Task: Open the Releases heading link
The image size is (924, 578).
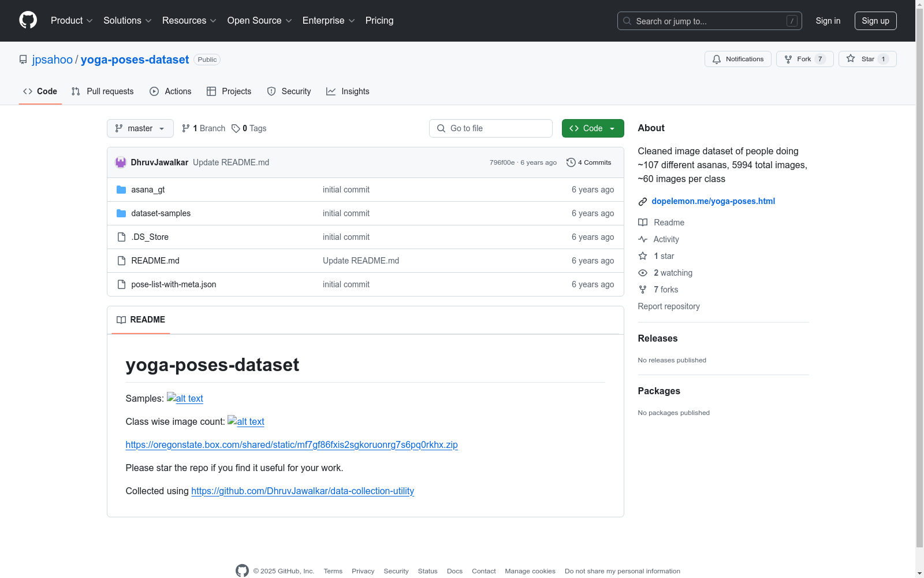Action: [658, 339]
